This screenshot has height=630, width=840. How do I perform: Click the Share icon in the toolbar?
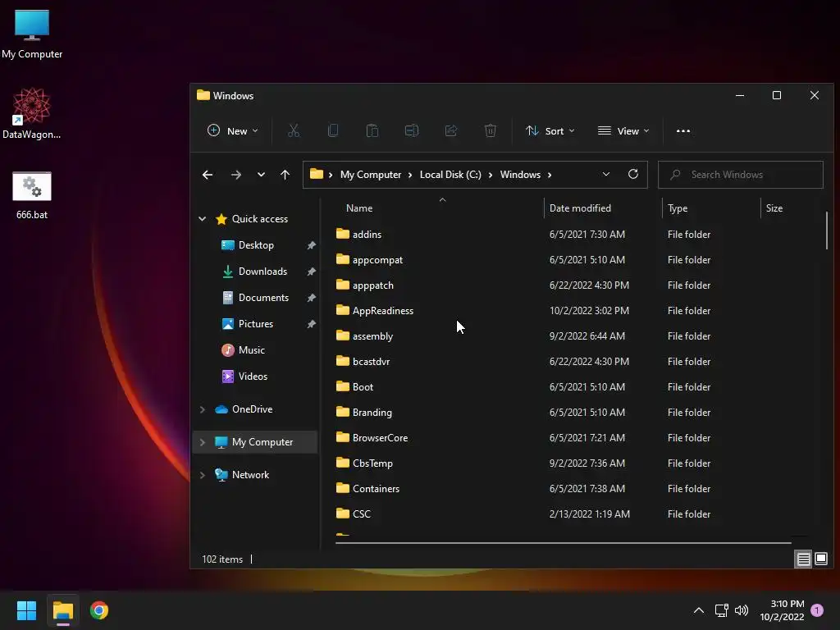451,130
